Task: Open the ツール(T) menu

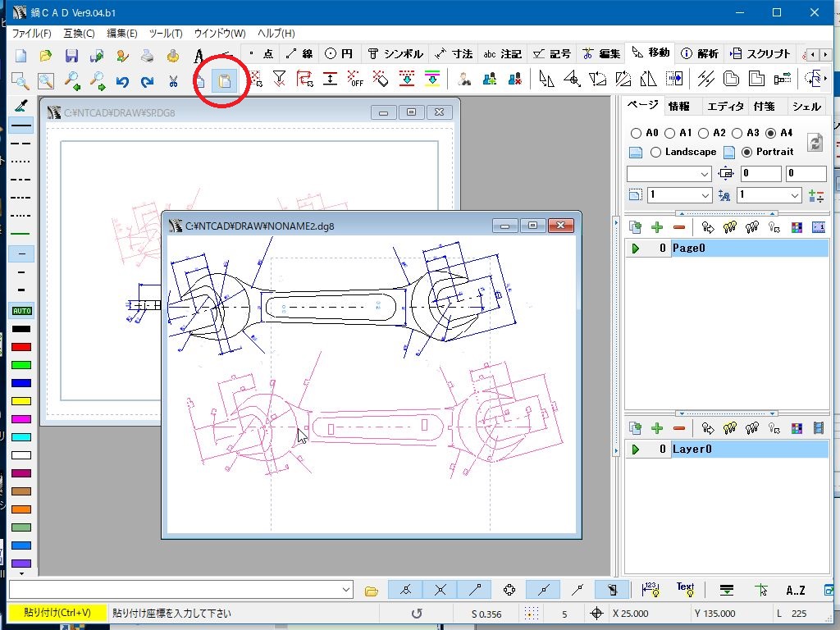Action: click(x=166, y=33)
